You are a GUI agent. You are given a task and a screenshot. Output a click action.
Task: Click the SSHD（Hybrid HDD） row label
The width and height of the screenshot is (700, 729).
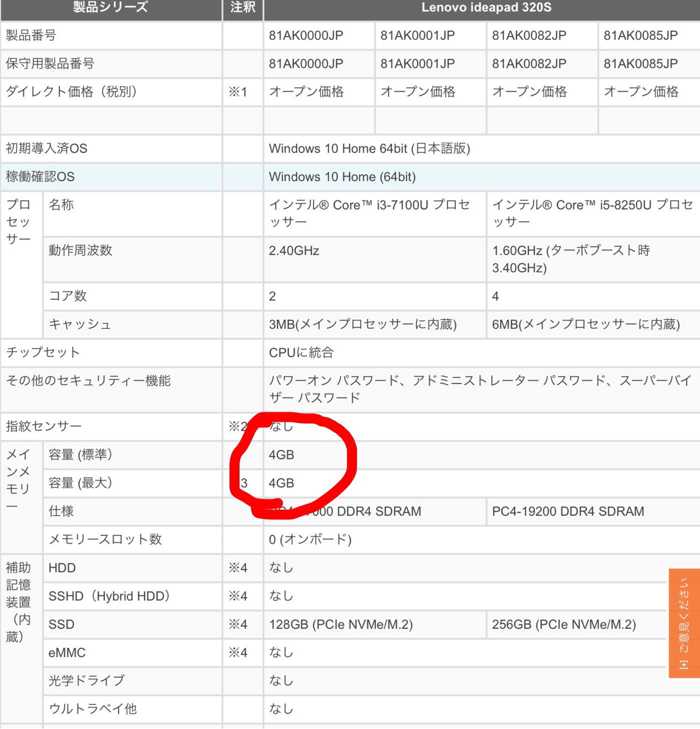point(109,596)
